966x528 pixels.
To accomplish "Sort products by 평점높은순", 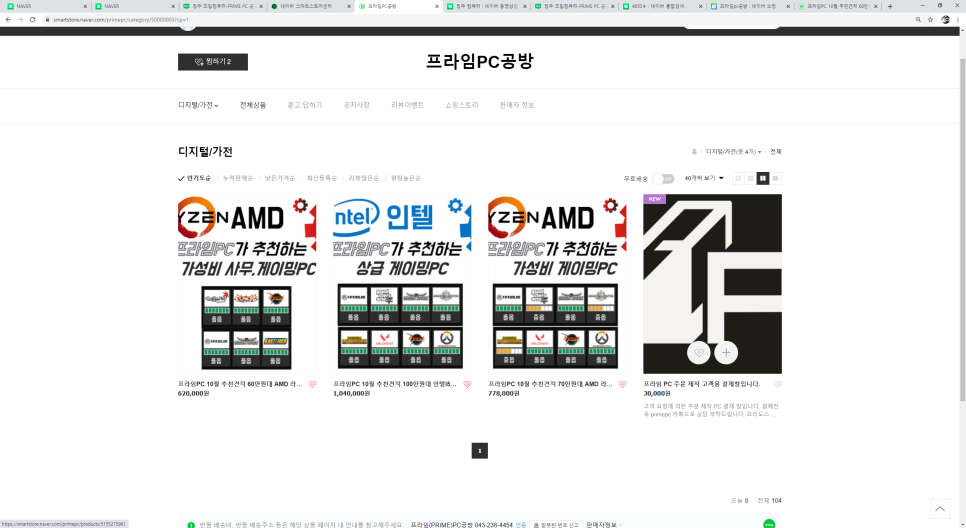I will point(406,178).
